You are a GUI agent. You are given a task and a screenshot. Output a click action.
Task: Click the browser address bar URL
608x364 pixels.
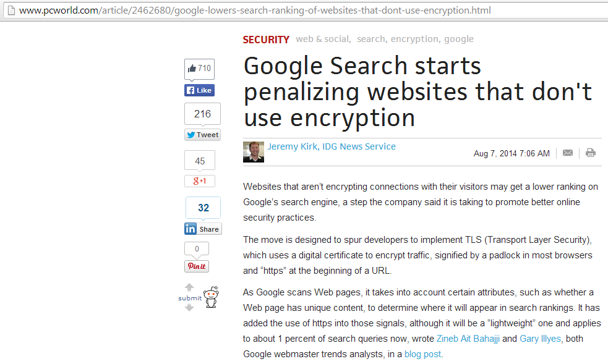255,11
